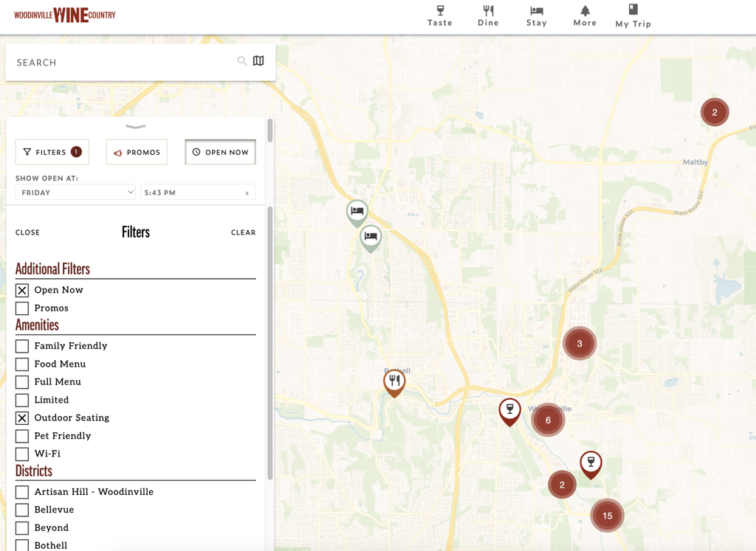Click the upper lodging bed map pin

[x=357, y=212]
